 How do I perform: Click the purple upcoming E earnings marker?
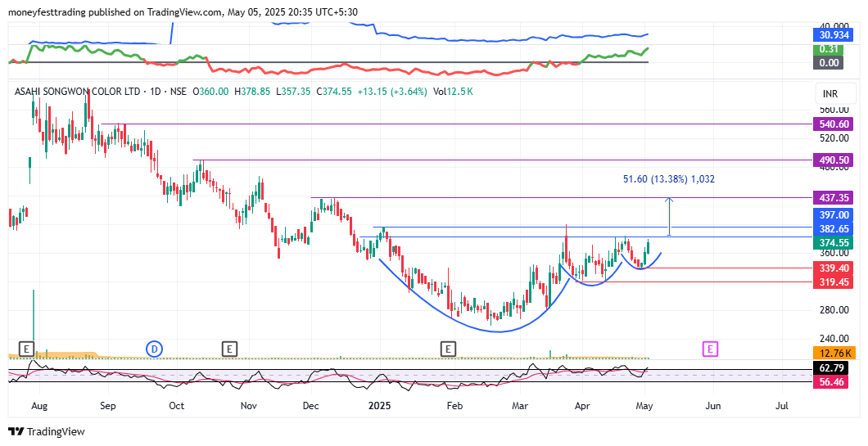click(710, 349)
